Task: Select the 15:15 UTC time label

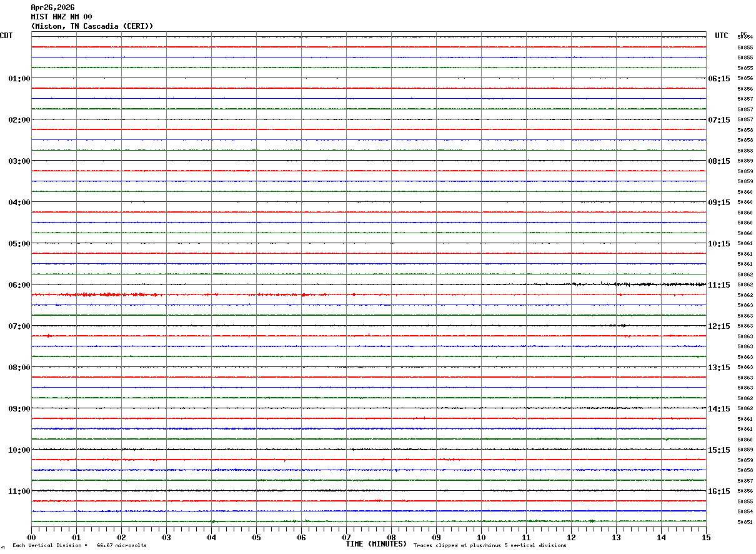Action: (719, 450)
